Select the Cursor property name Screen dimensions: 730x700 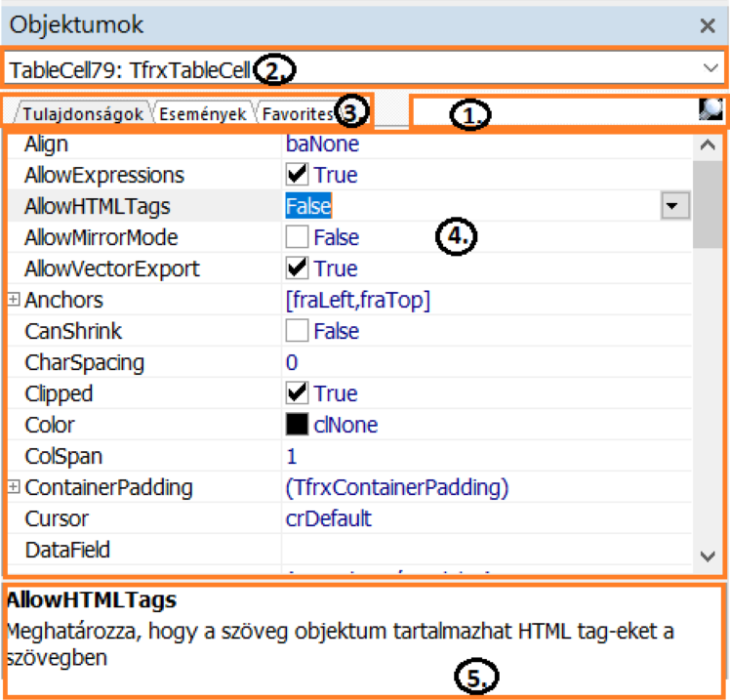(57, 518)
